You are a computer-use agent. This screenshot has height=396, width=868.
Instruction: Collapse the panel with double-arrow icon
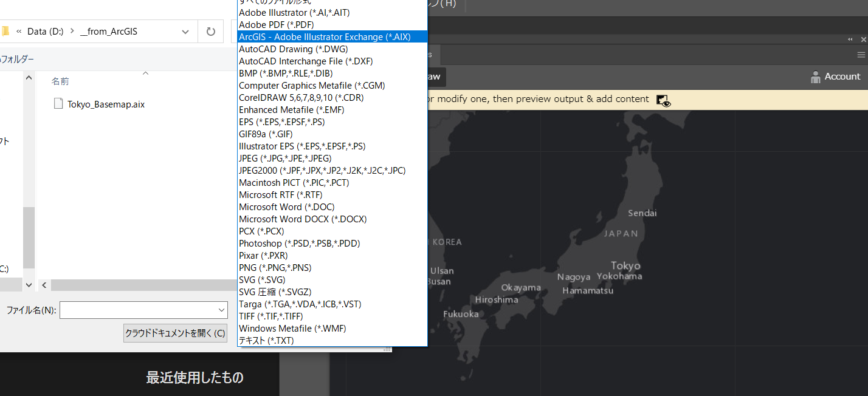[851, 39]
